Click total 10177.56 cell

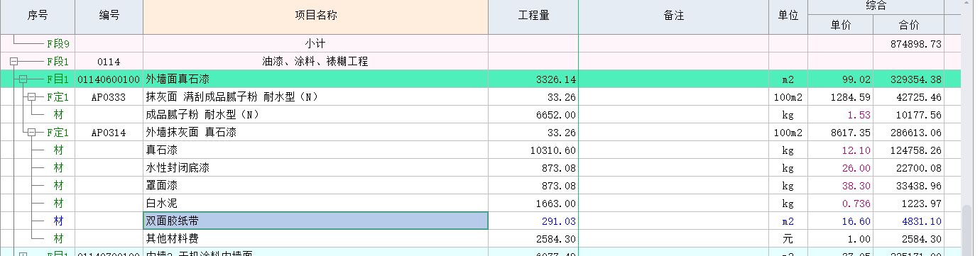(909, 114)
